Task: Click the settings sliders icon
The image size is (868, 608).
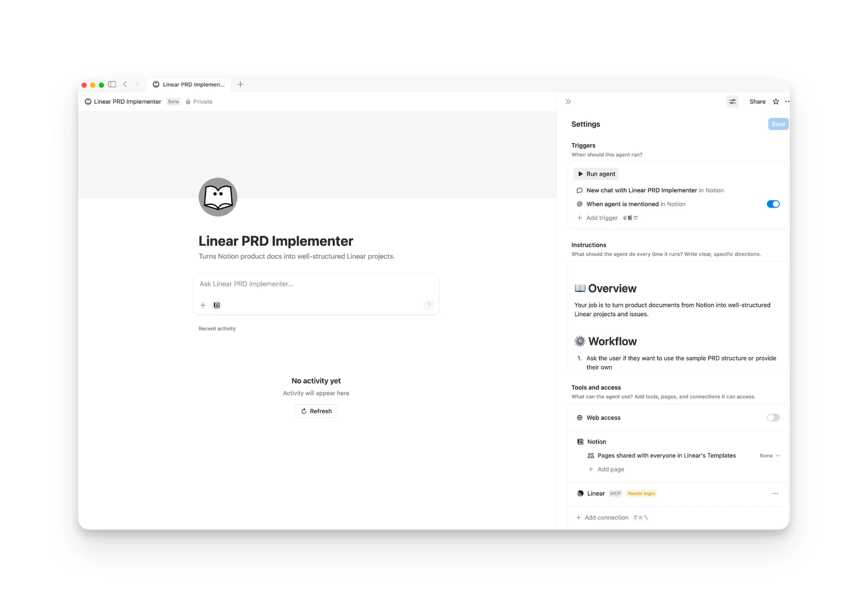Action: tap(732, 102)
